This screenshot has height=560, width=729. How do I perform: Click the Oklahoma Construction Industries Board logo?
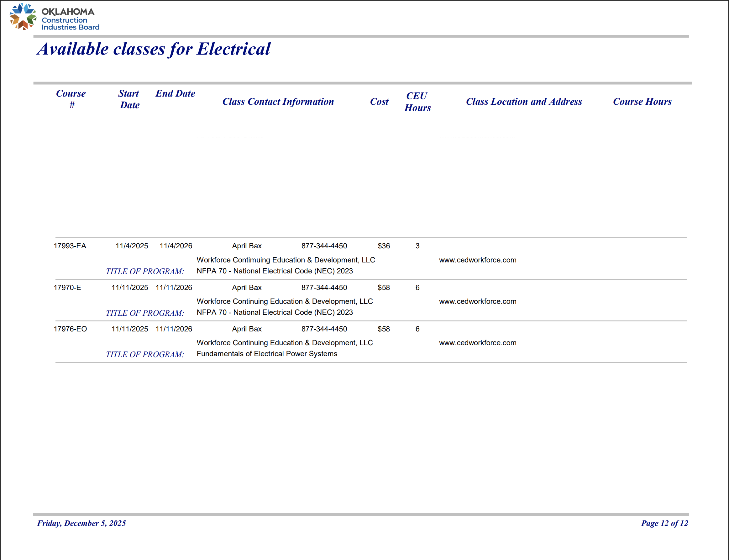point(54,17)
